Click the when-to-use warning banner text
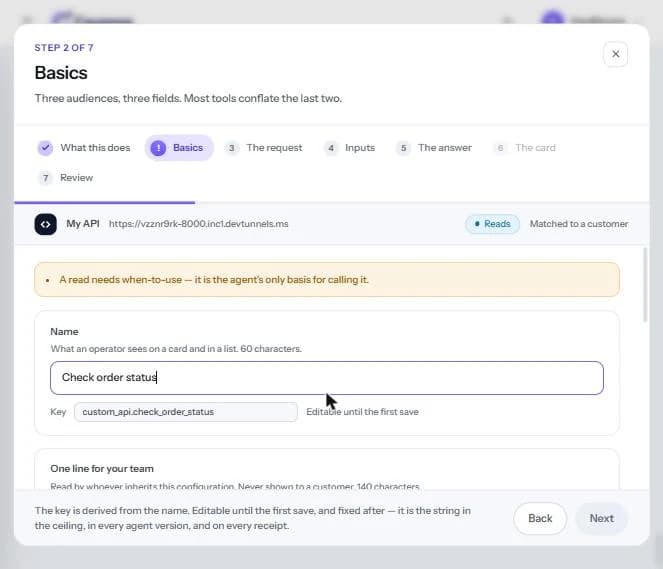Image resolution: width=663 pixels, height=569 pixels. 214,280
